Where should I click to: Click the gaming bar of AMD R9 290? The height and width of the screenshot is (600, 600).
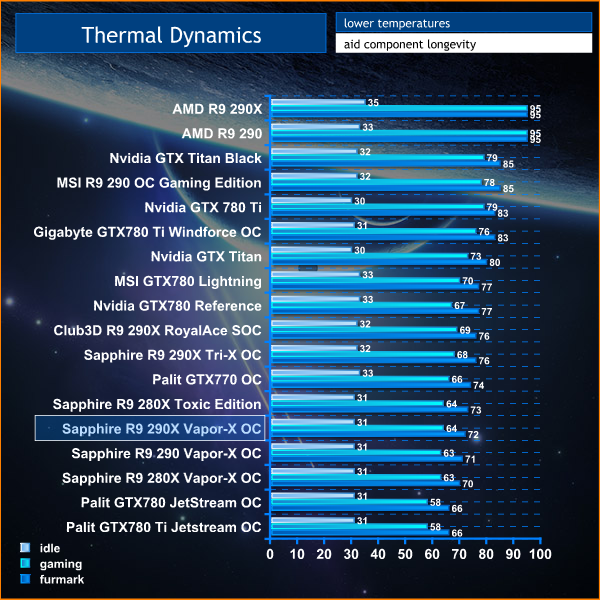pyautogui.click(x=399, y=133)
